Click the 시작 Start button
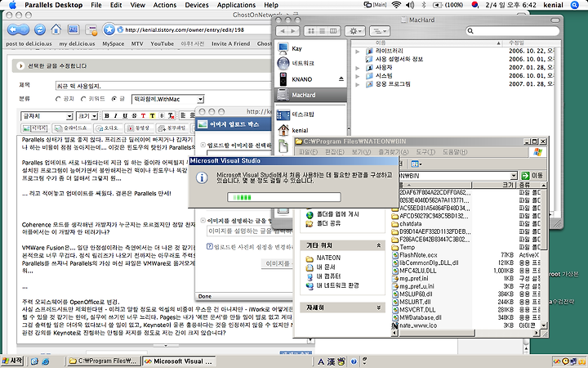This screenshot has width=588, height=368. coord(12,361)
